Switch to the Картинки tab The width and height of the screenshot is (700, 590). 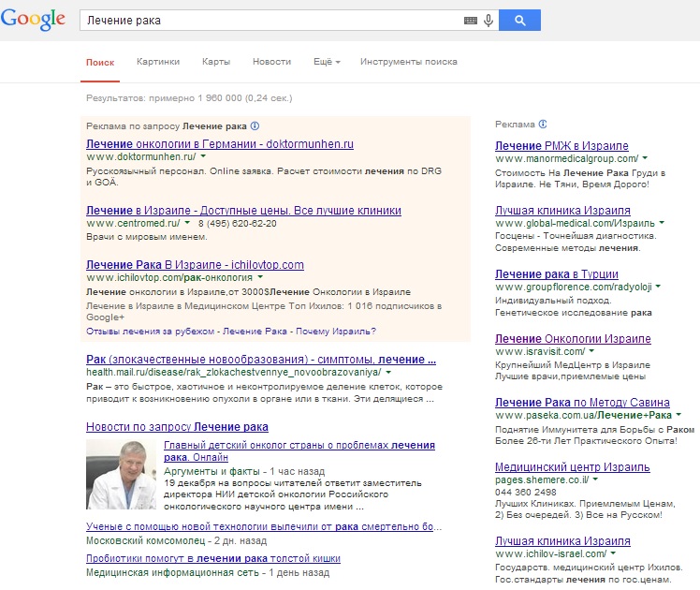[x=158, y=62]
